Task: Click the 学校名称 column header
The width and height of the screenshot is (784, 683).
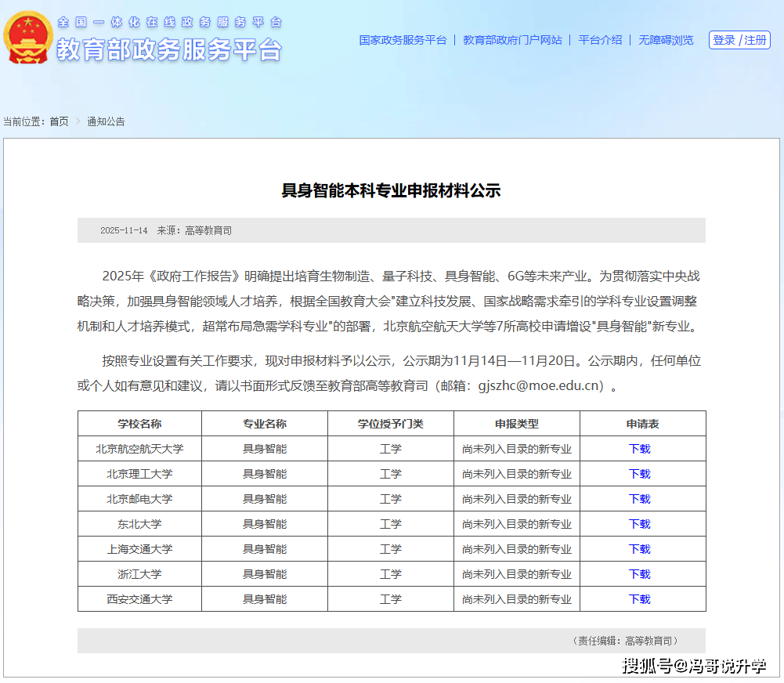Action: coord(139,424)
